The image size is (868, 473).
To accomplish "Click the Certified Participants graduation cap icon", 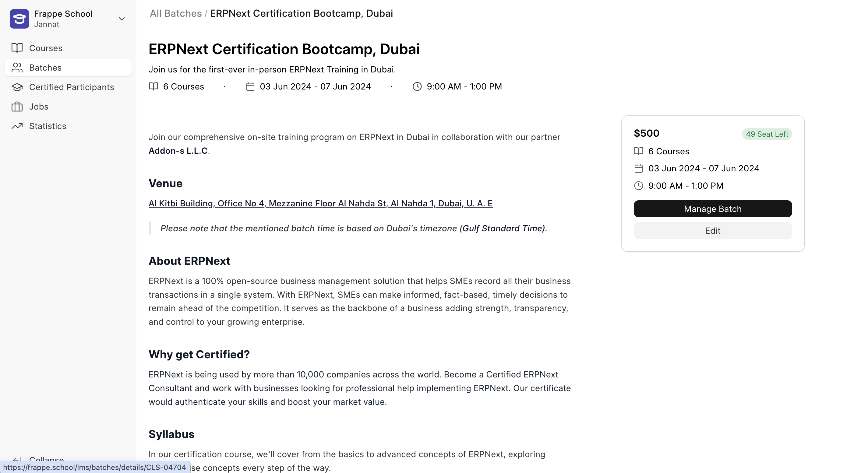I will (17, 87).
